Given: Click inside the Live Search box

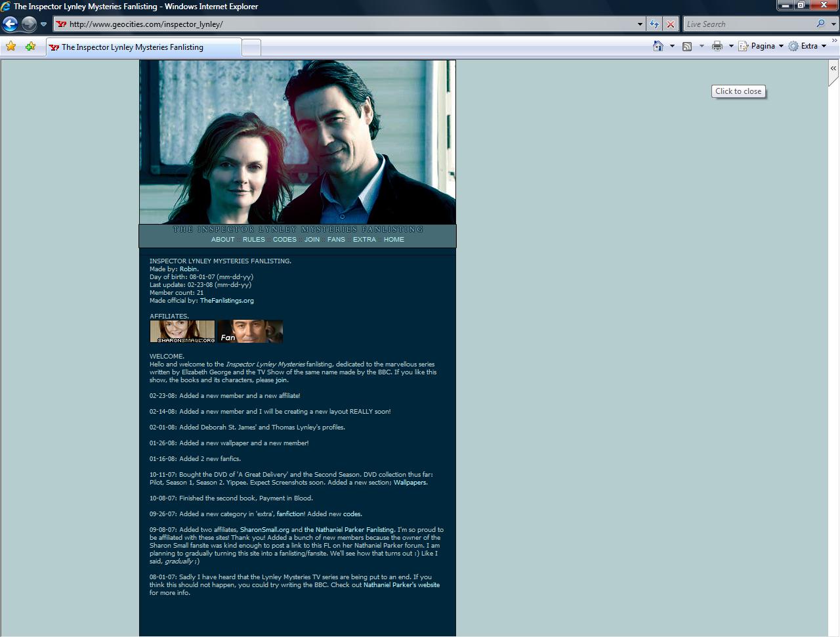Looking at the screenshot, I should [748, 24].
